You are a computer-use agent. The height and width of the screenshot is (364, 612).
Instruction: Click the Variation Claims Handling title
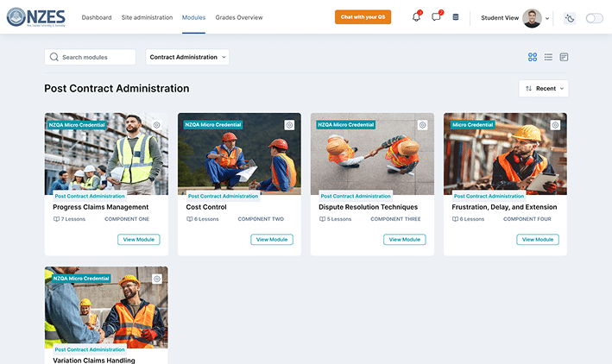click(94, 361)
